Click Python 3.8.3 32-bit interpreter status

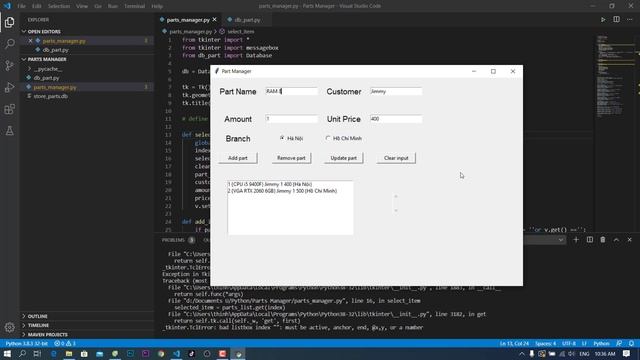pyautogui.click(x=27, y=343)
